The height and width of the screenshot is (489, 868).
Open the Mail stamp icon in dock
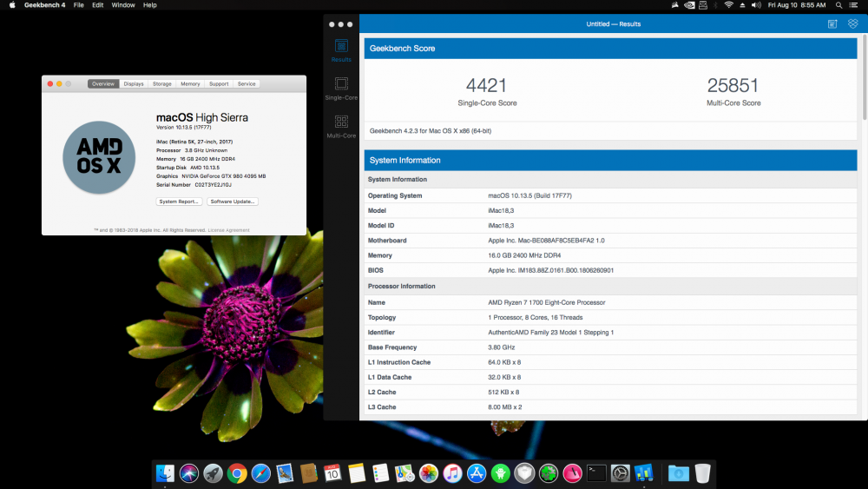point(285,473)
